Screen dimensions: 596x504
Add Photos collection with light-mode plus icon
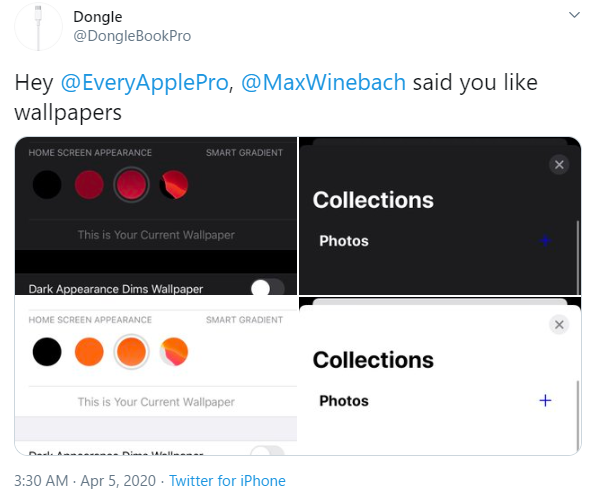[545, 400]
